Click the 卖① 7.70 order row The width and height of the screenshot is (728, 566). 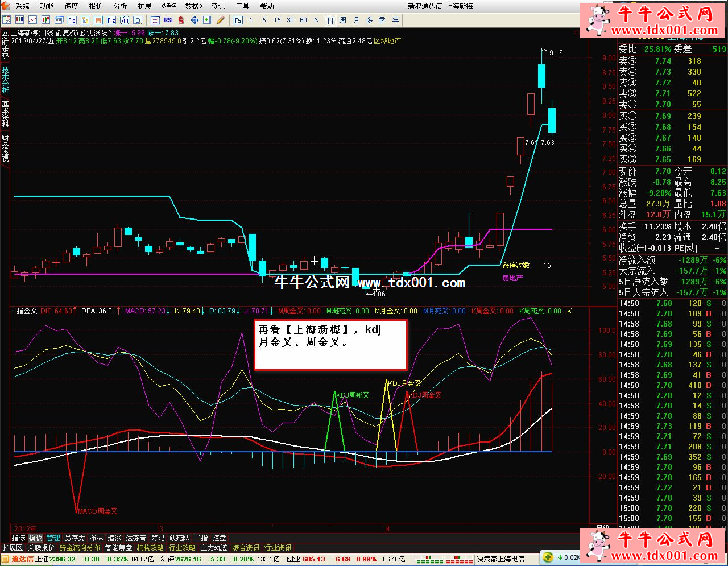point(672,104)
